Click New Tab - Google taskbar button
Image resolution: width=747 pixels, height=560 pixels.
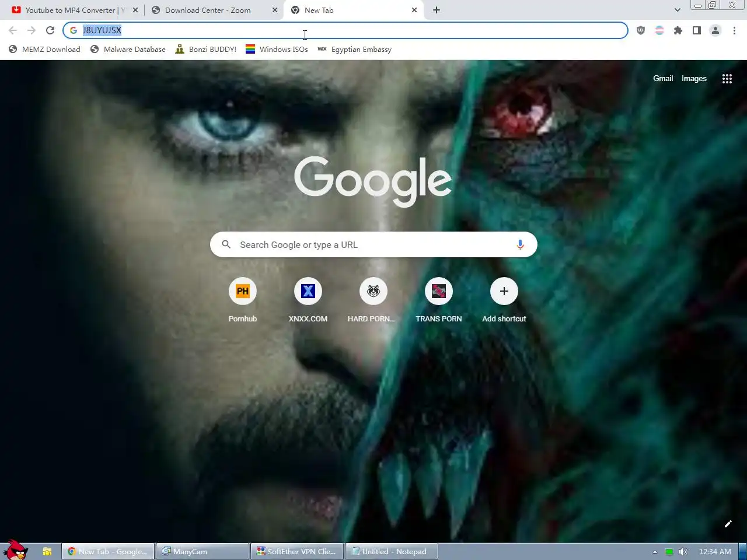coord(107,551)
